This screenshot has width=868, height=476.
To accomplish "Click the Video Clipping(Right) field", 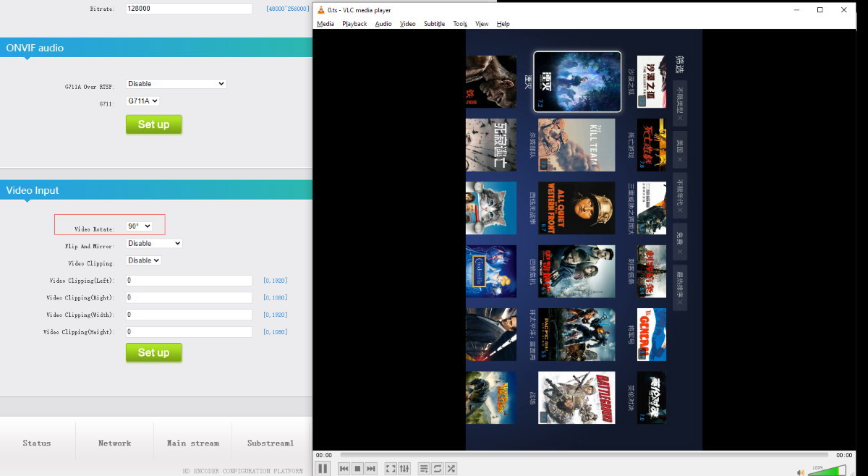I will point(189,297).
